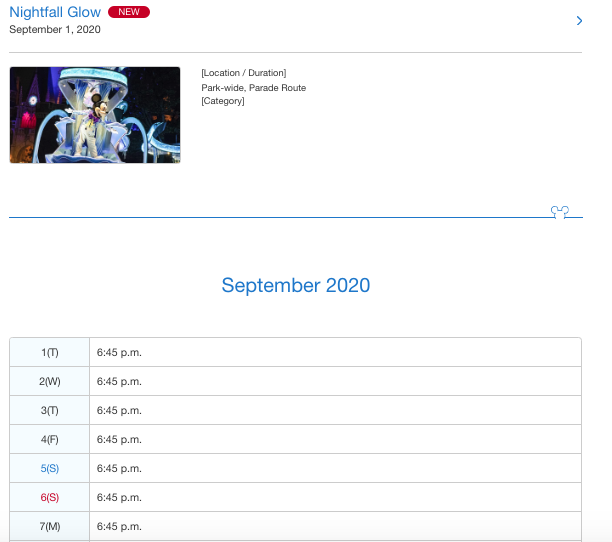Click the 6:45 p.m. showtime for 1(T)
Image resolution: width=612 pixels, height=542 pixels.
coord(119,352)
